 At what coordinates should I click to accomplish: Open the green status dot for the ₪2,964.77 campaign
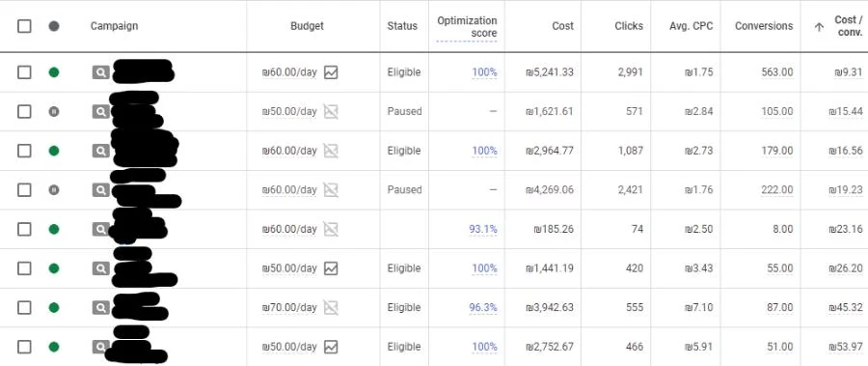54,151
